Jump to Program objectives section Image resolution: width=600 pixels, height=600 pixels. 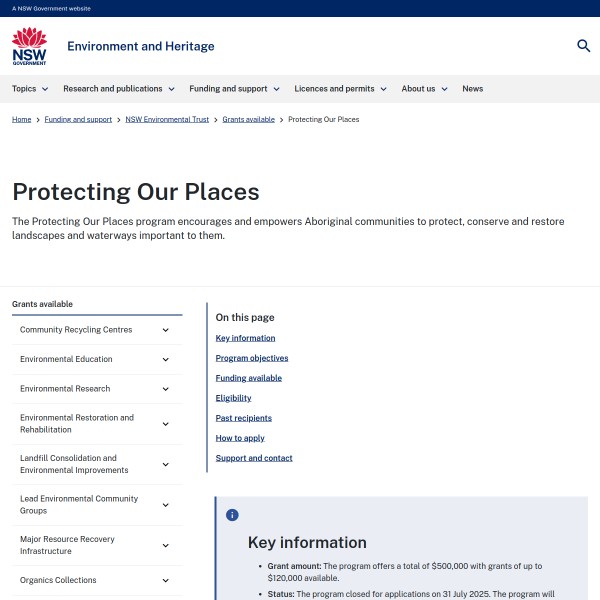252,358
